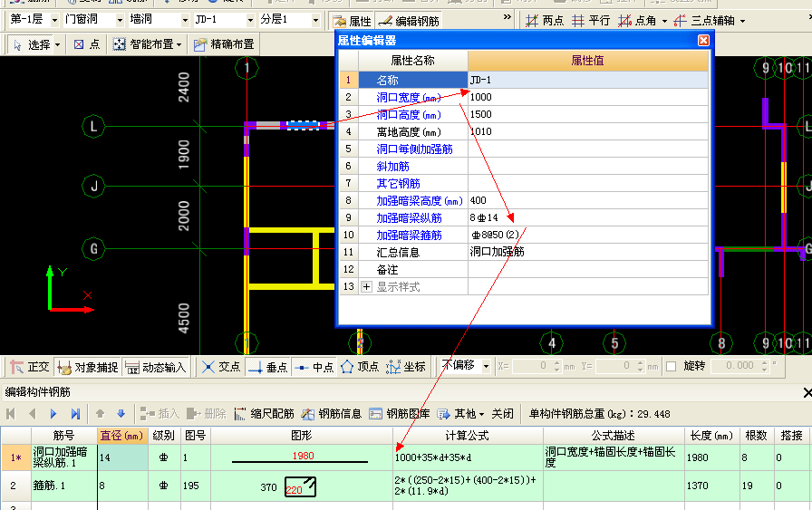
Task: Toggle 动态输入 dynamic input
Action: [155, 367]
